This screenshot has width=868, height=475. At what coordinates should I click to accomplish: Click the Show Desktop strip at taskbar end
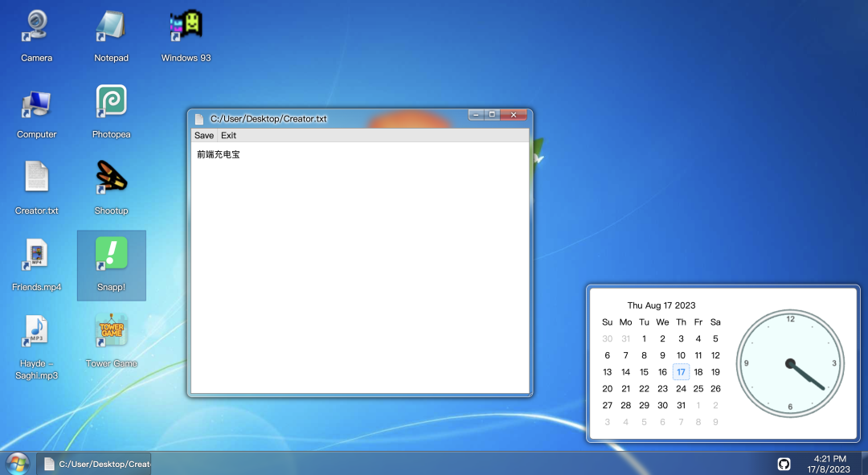[x=864, y=464]
